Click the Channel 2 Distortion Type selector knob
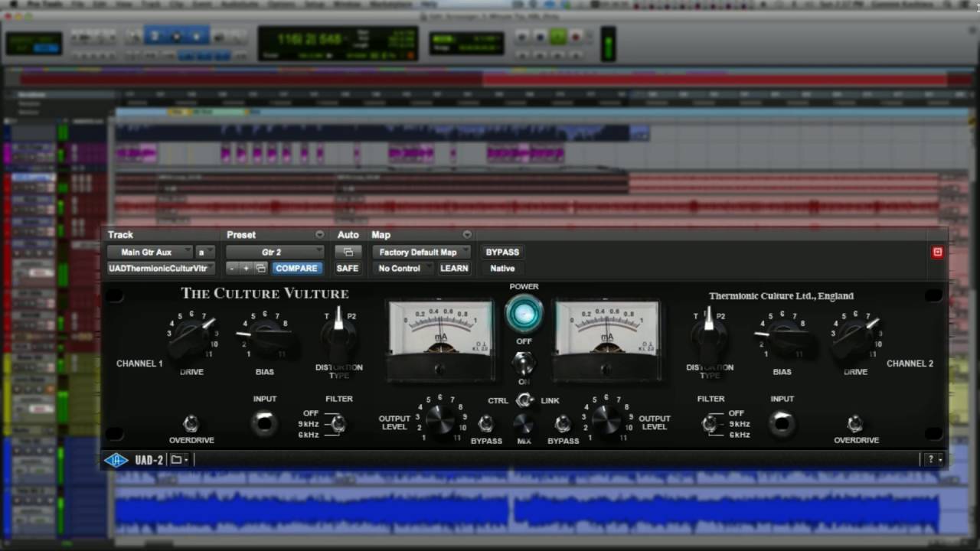980x551 pixels. (x=709, y=334)
